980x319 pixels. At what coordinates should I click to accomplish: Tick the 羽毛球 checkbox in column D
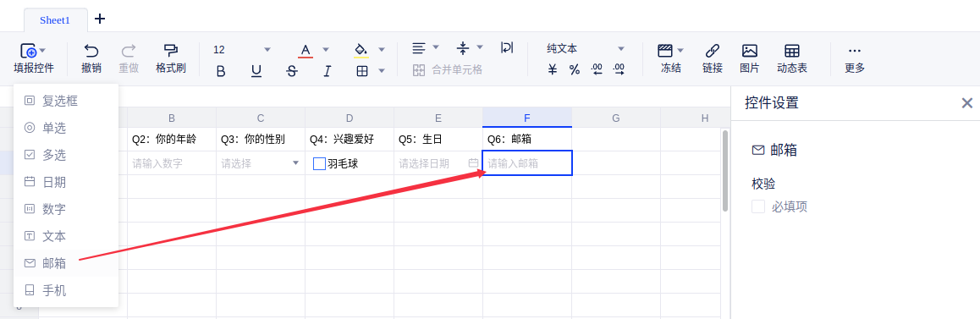pyautogui.click(x=319, y=164)
